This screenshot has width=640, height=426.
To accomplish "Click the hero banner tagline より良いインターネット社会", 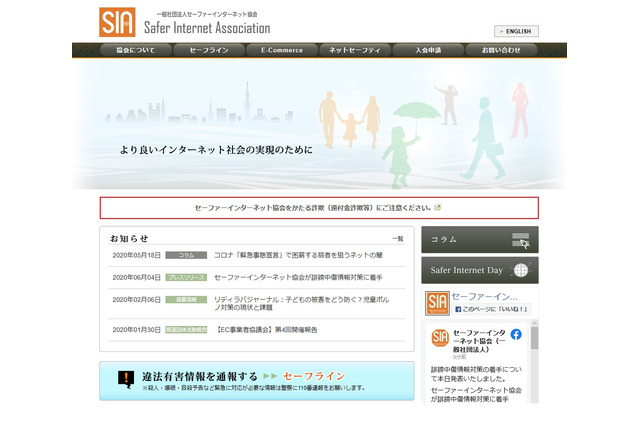I will tap(216, 150).
